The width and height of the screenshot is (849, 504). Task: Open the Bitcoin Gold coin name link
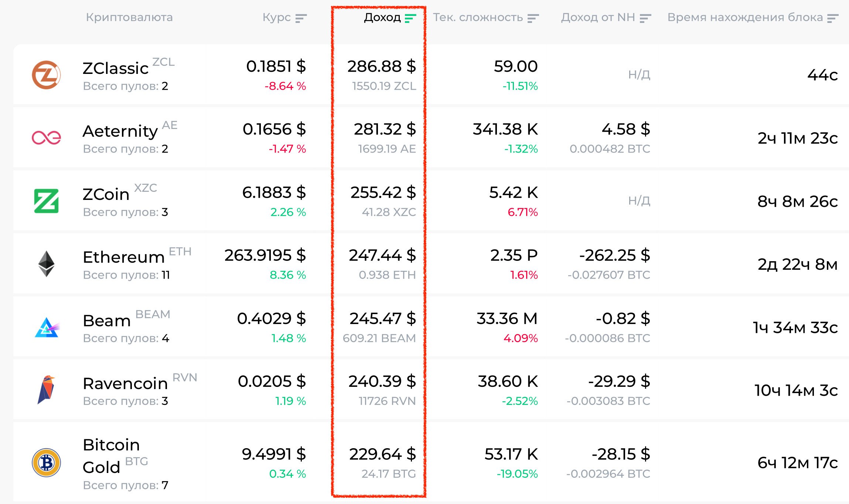[x=111, y=456]
